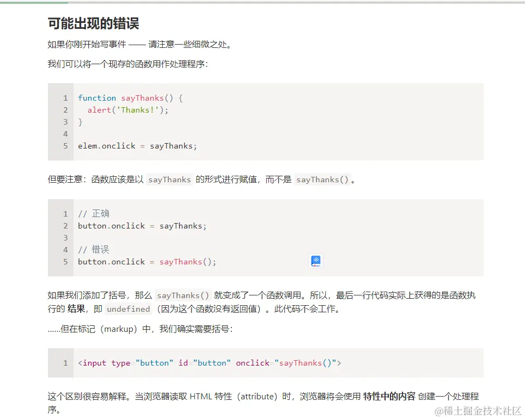Screen dimensions: 525x420
Task: Click red sayThanks(); call in the second code block
Action: tap(188, 262)
